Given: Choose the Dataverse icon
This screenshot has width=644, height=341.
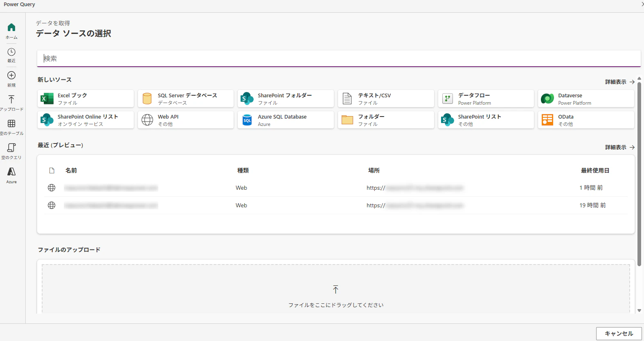Looking at the screenshot, I should 547,99.
